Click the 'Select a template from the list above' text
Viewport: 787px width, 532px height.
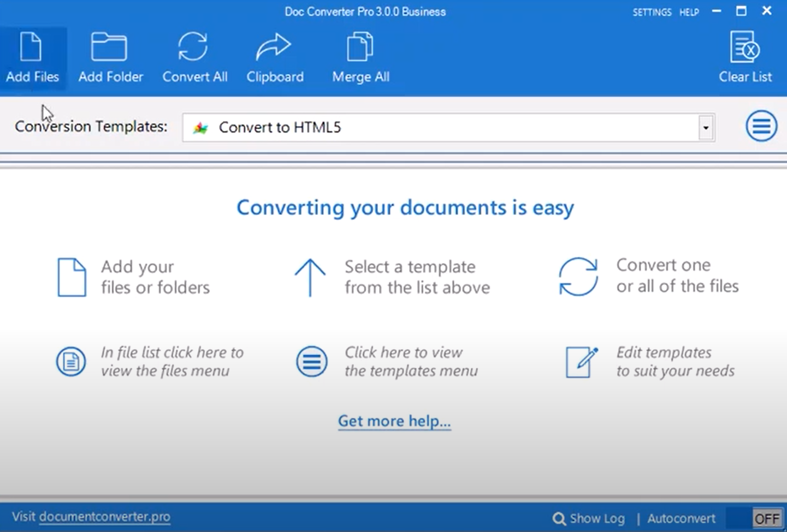point(417,277)
